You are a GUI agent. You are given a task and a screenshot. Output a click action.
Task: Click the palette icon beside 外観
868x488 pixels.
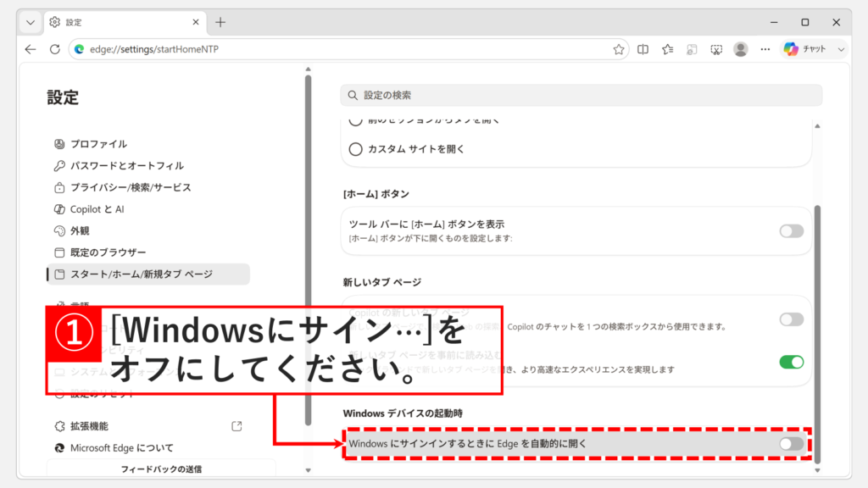pyautogui.click(x=59, y=230)
